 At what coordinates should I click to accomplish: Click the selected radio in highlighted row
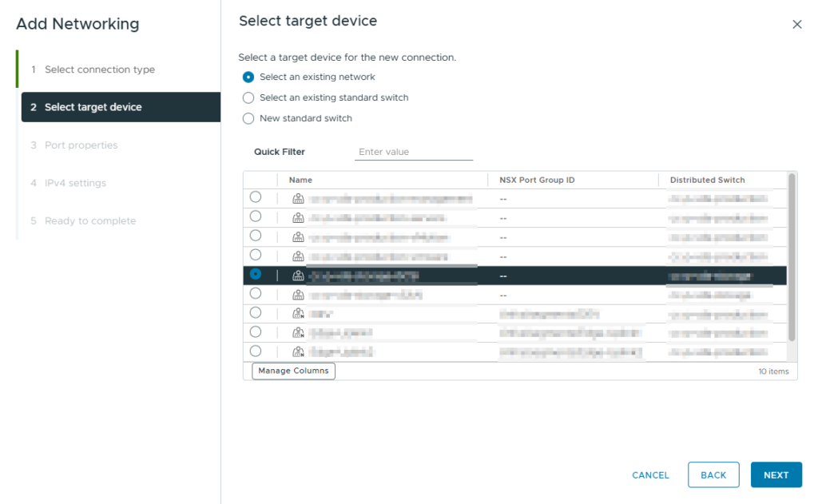point(255,275)
